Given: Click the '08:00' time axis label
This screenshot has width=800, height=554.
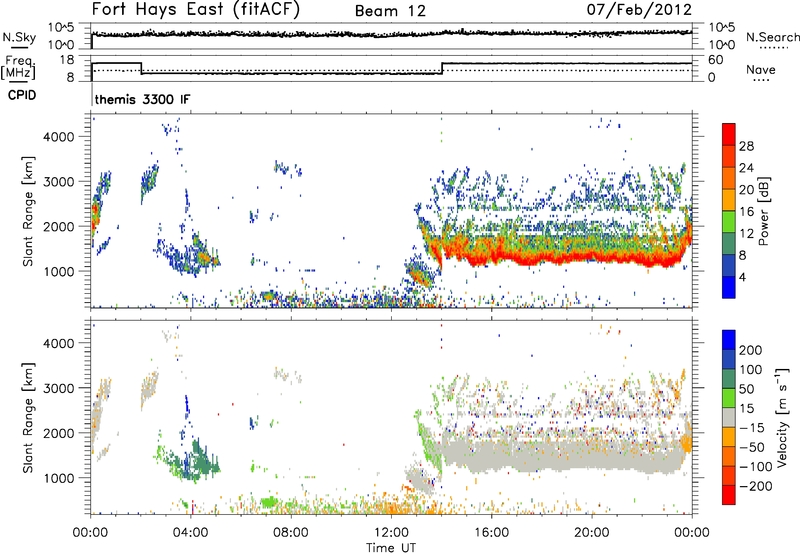Looking at the screenshot, I should pyautogui.click(x=291, y=533).
